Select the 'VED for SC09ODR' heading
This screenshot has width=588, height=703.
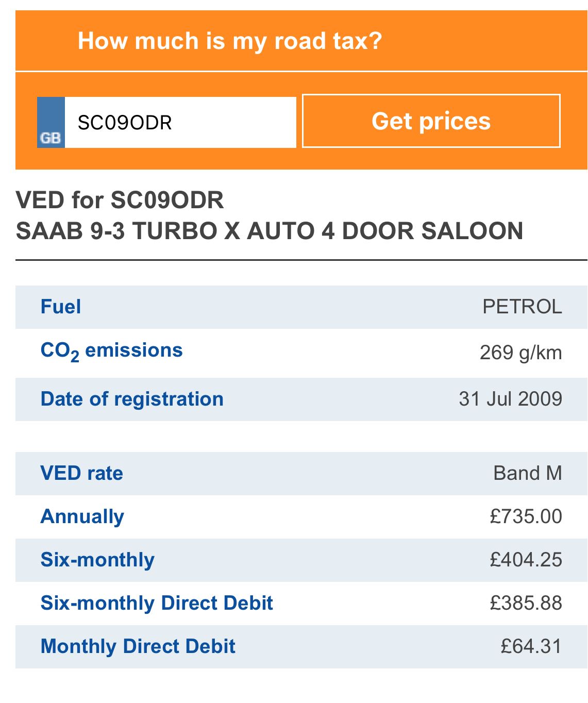[x=120, y=200]
